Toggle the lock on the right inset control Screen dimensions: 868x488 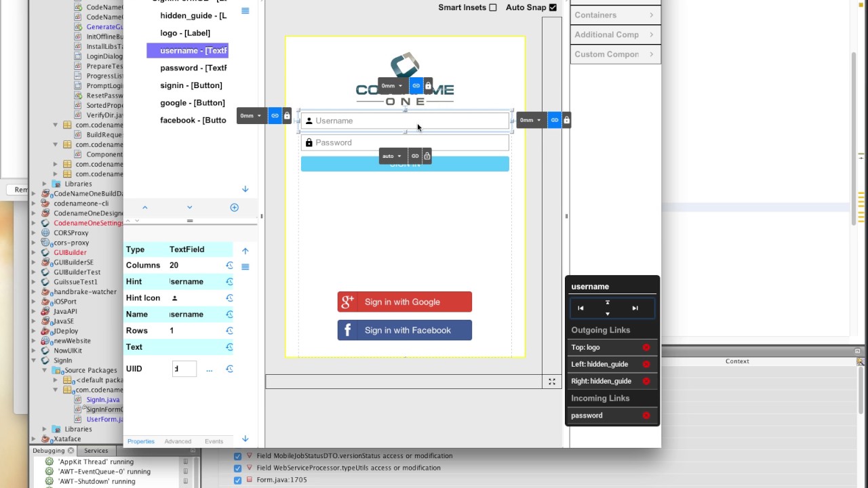(x=566, y=120)
